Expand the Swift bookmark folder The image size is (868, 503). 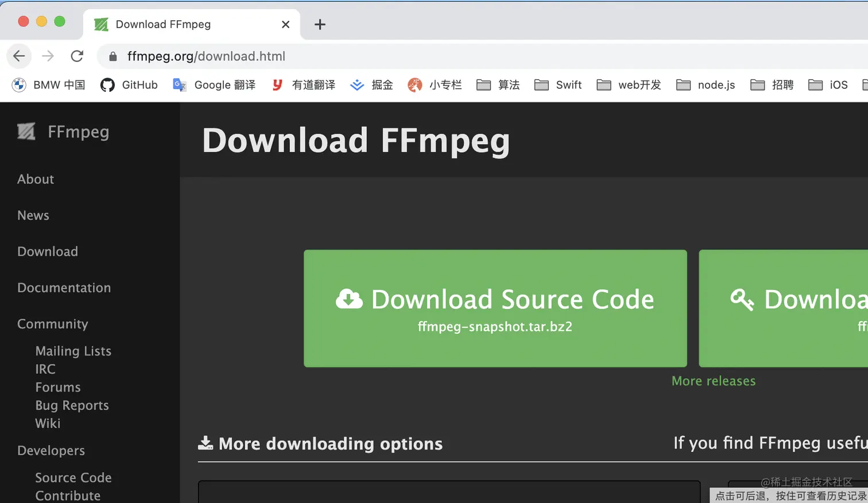pos(558,85)
